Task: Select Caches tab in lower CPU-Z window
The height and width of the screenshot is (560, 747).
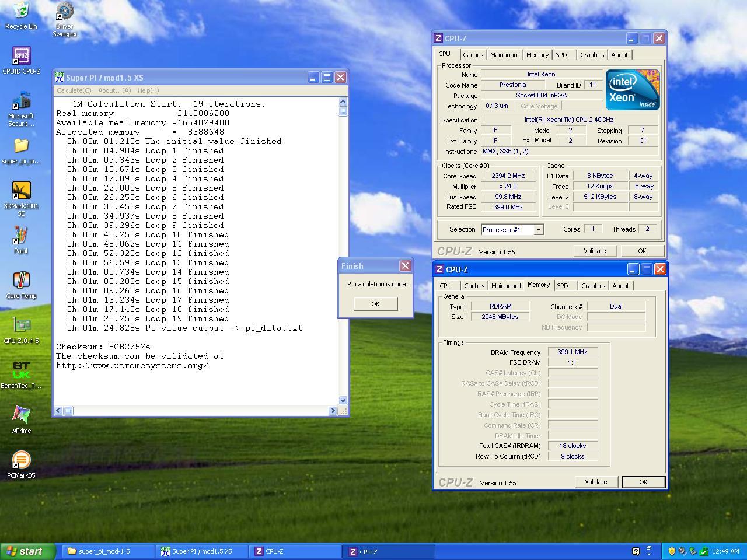Action: (474, 286)
